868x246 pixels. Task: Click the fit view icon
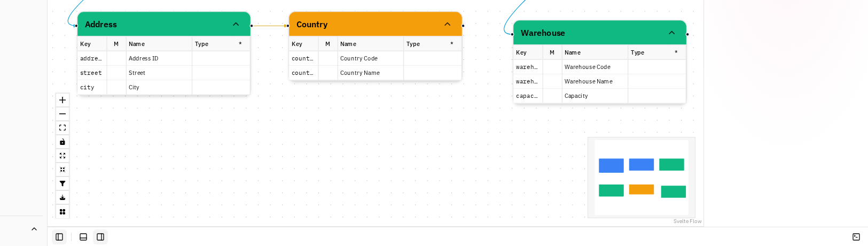coord(62,128)
